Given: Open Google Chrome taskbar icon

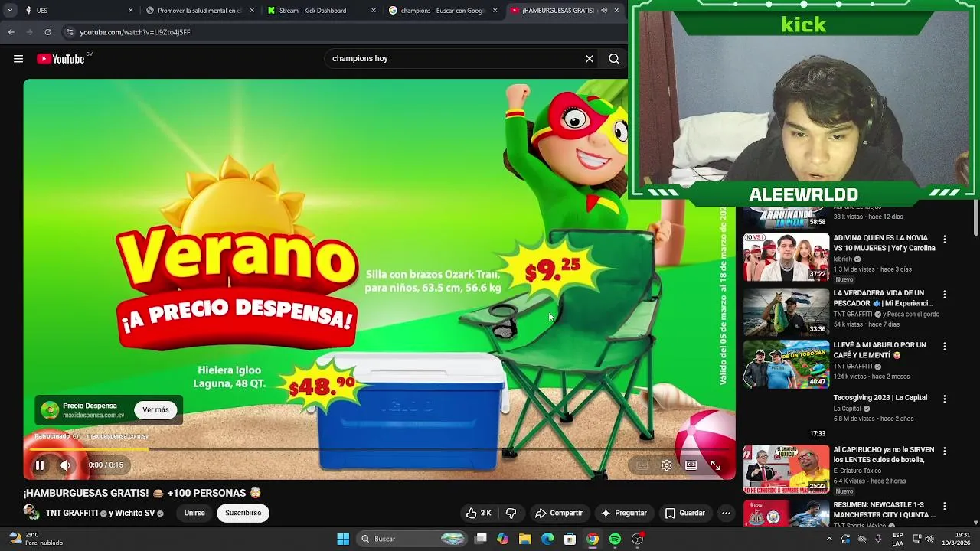Looking at the screenshot, I should tap(593, 539).
